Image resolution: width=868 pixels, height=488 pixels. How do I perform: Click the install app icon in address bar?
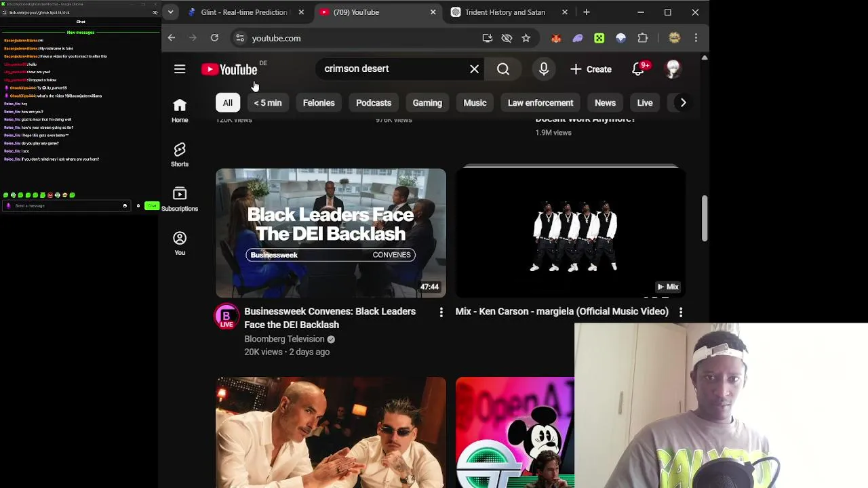coord(488,38)
